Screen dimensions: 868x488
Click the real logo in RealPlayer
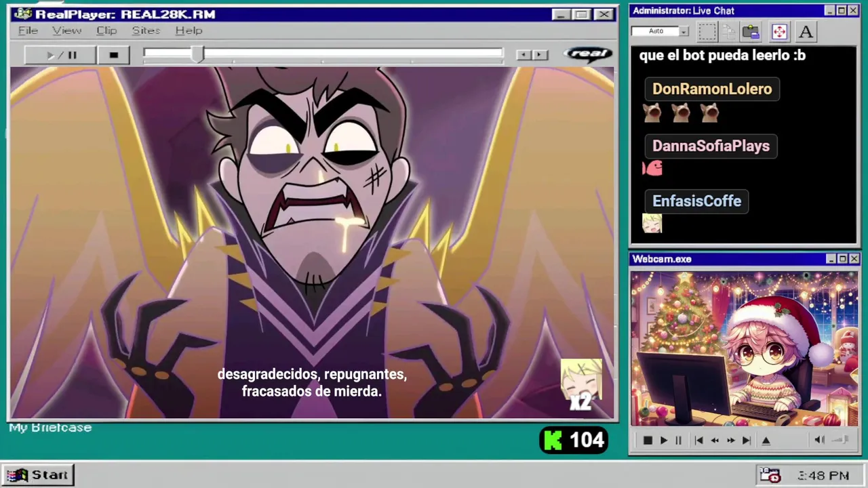point(587,54)
